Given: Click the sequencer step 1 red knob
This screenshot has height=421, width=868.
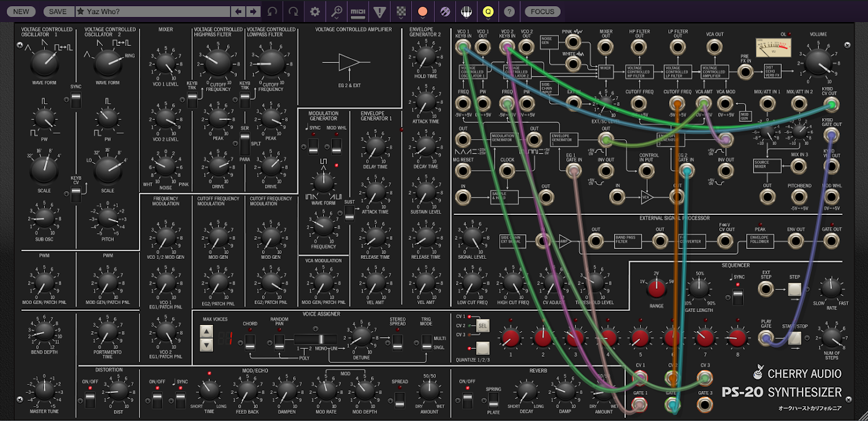Looking at the screenshot, I should [x=510, y=337].
